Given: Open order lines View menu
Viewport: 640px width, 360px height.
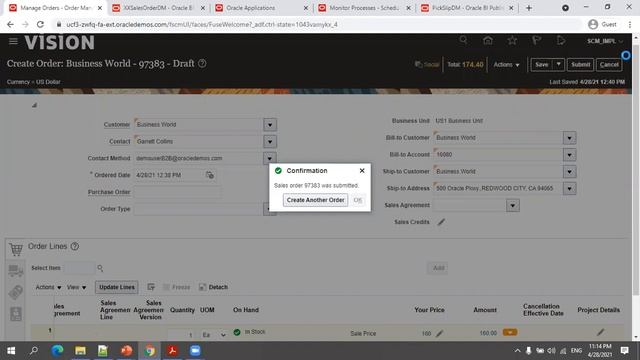Looking at the screenshot, I should point(76,287).
